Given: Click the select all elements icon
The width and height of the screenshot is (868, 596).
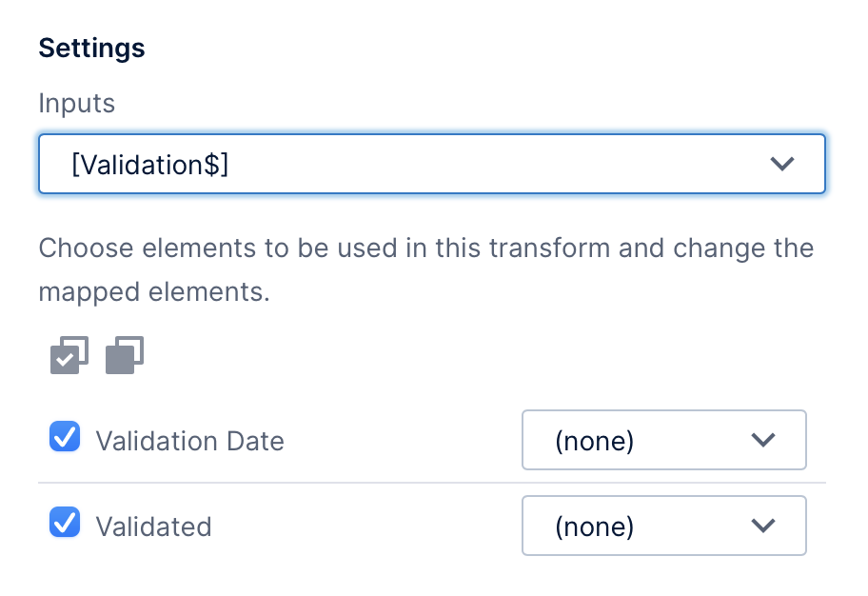Looking at the screenshot, I should click(69, 355).
